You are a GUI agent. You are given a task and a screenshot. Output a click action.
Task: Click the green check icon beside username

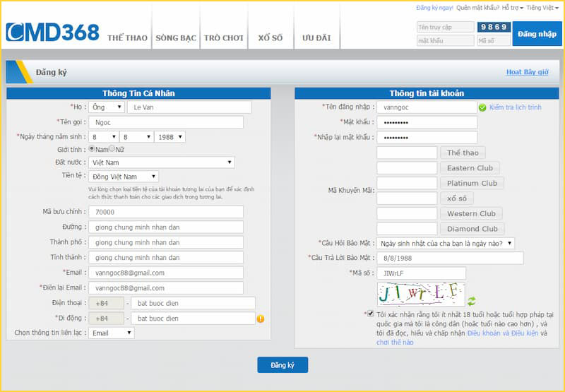[482, 107]
